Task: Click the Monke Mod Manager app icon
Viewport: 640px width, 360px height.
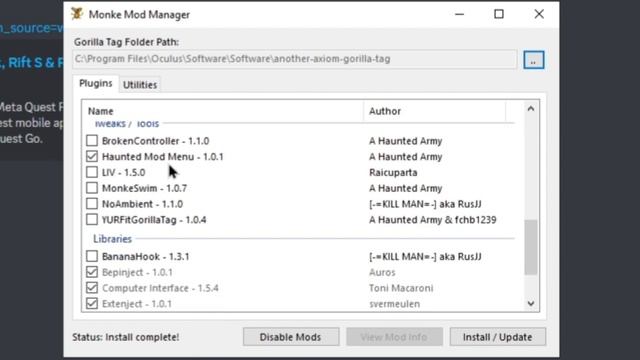Action: coord(77,14)
